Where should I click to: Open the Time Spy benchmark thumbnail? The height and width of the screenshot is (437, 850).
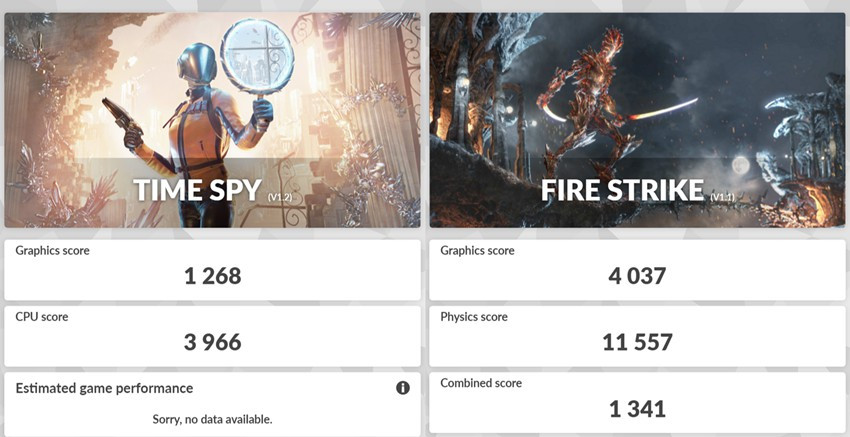[x=212, y=120]
